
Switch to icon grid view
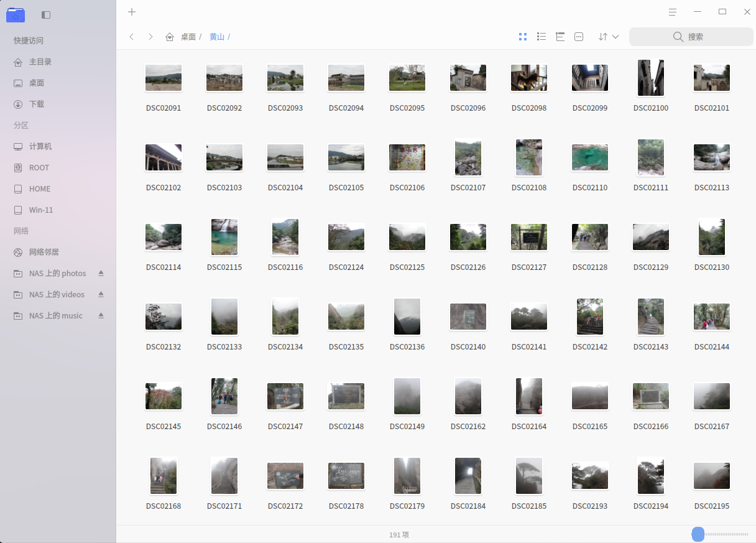point(523,37)
